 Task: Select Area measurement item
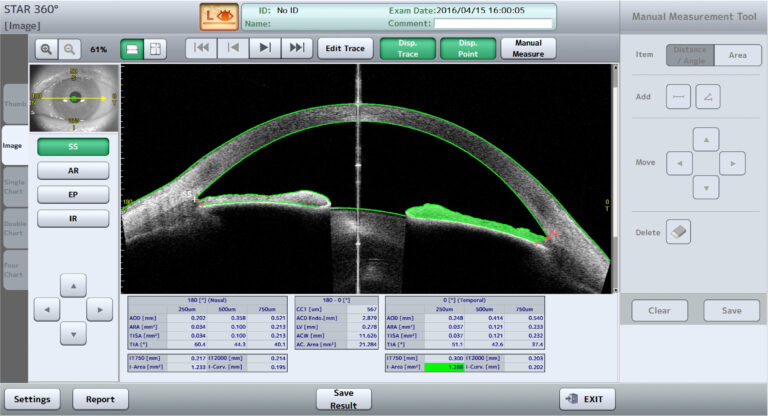pyautogui.click(x=737, y=57)
